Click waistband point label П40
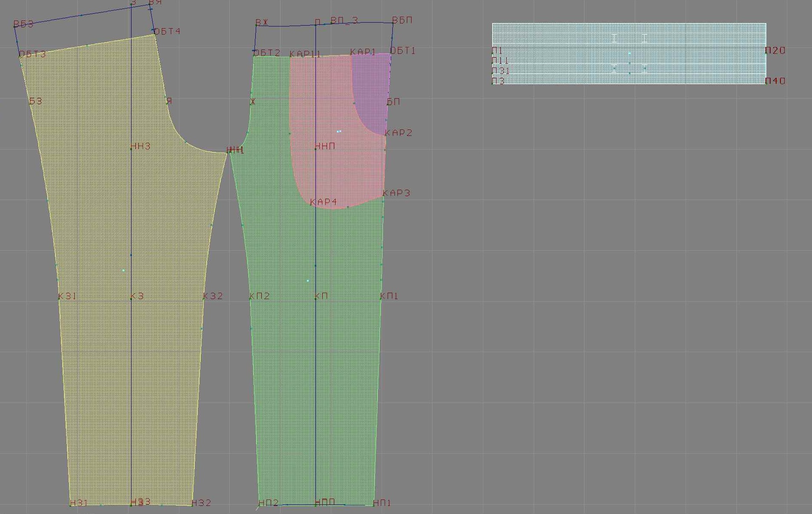The image size is (812, 514). (x=775, y=81)
